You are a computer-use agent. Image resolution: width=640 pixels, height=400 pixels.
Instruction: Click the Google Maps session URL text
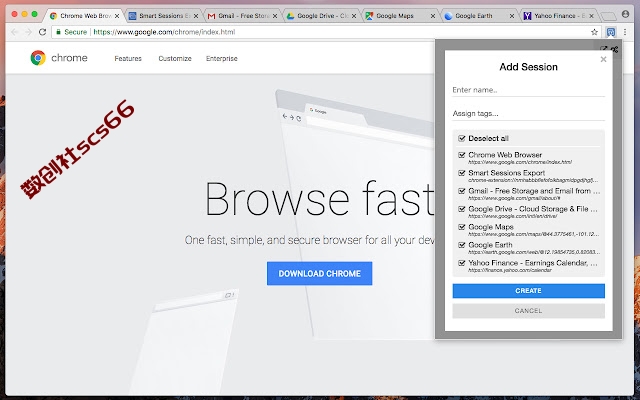point(533,234)
